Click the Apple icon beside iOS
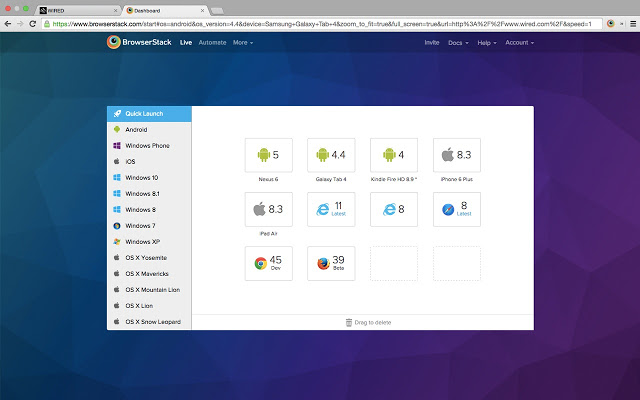Image resolution: width=640 pixels, height=400 pixels. point(116,161)
